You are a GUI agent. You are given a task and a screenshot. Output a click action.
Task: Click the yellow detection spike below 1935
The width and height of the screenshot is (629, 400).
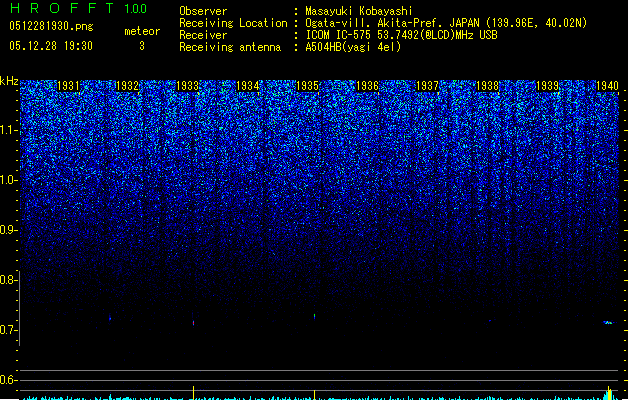(x=314, y=395)
